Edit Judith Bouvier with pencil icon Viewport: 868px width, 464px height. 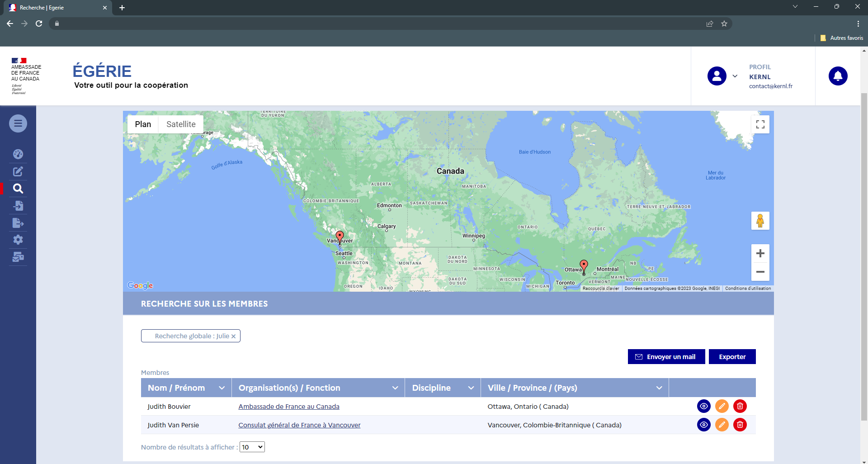(722, 406)
